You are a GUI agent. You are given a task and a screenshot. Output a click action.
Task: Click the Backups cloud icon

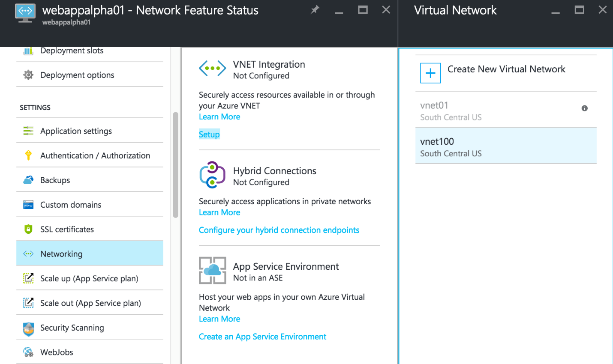[28, 180]
